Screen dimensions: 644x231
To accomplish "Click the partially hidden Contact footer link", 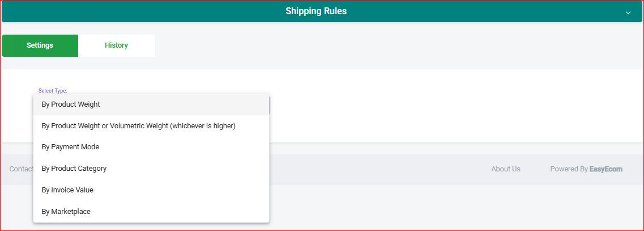I will [x=22, y=169].
